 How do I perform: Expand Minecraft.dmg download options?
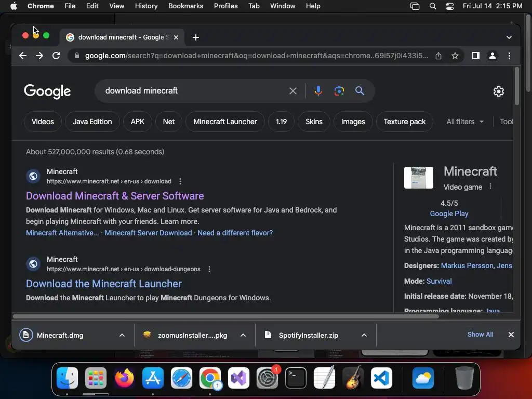[122, 335]
